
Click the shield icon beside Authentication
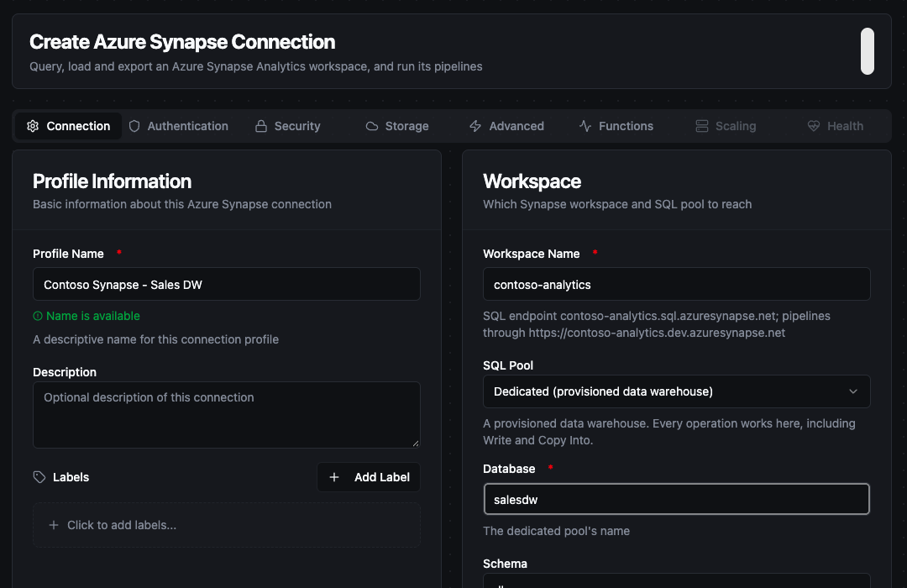(134, 126)
